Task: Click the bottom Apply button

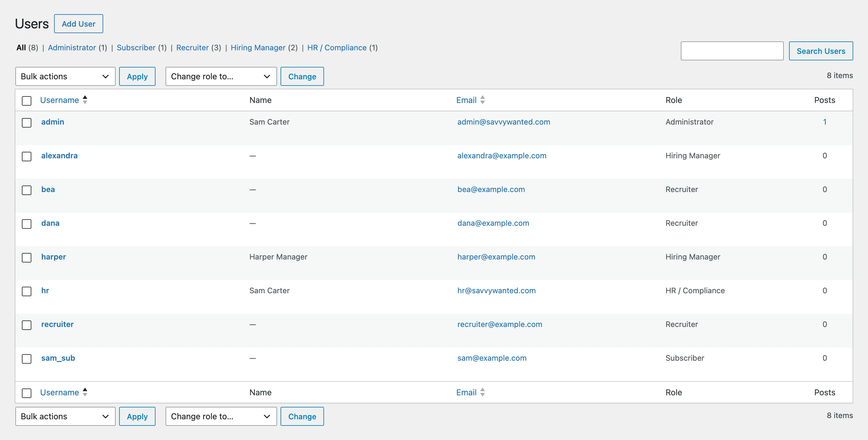Action: pyautogui.click(x=137, y=416)
